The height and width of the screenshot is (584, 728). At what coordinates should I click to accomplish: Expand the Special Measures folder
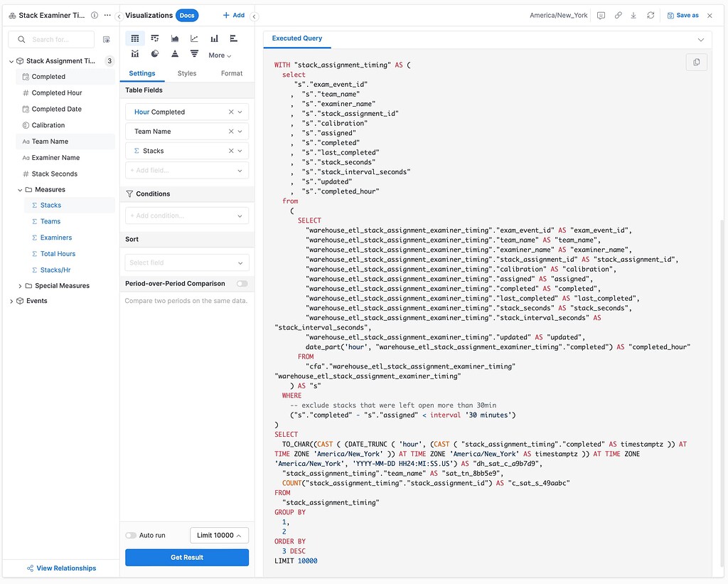pos(20,286)
